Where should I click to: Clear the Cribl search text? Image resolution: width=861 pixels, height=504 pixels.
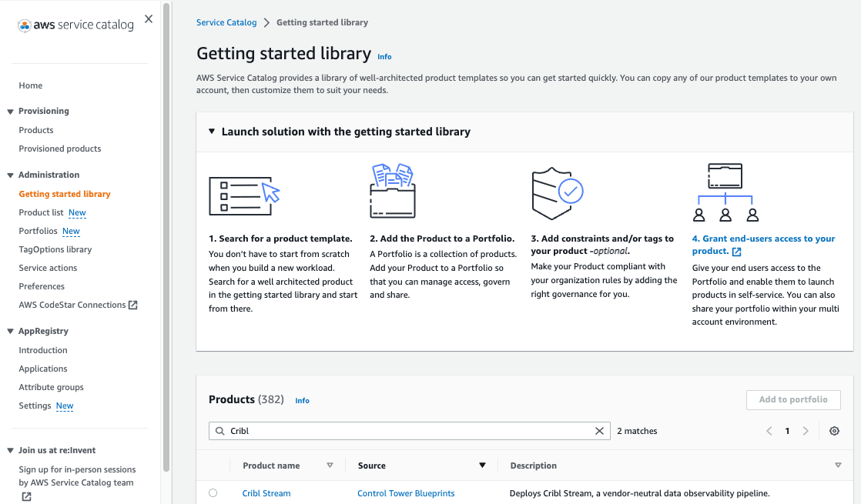[x=599, y=431]
